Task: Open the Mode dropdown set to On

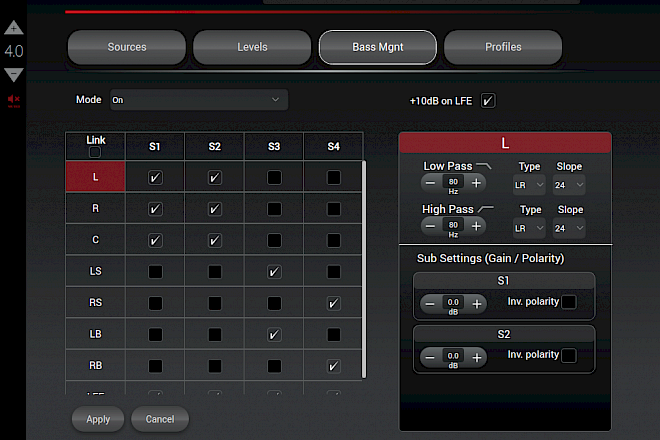Action: click(x=199, y=100)
